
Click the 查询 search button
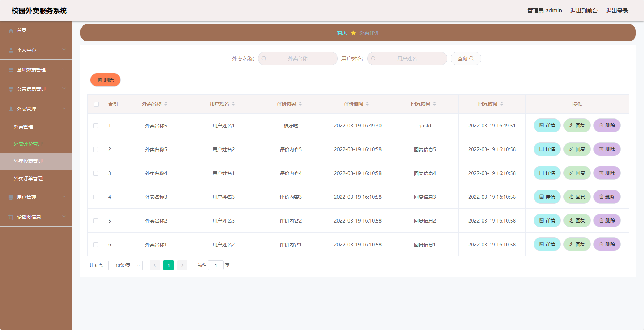click(x=466, y=59)
